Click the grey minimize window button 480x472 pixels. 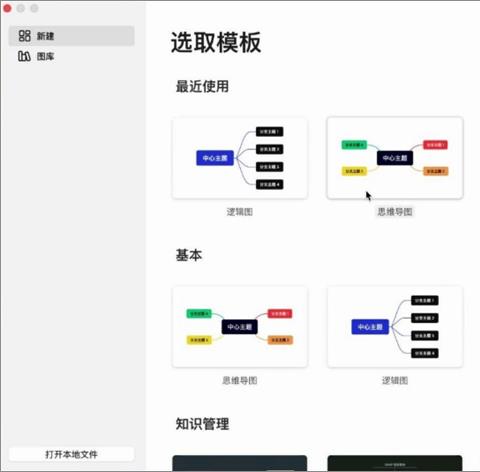click(x=21, y=8)
